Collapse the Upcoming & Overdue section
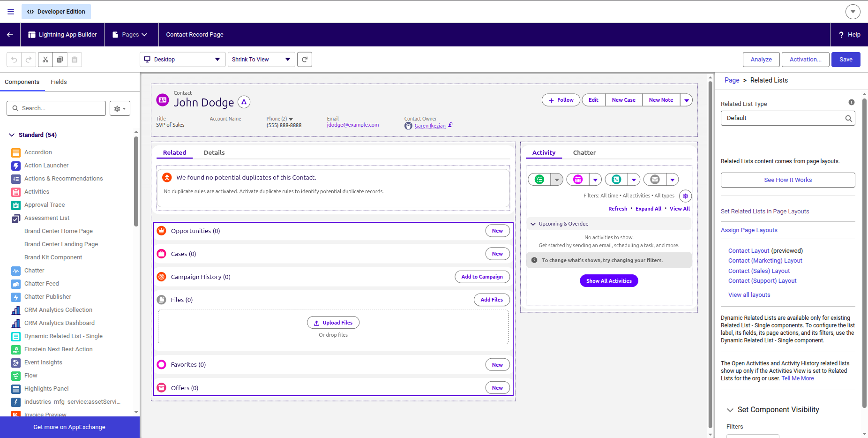This screenshot has width=868, height=438. click(533, 224)
